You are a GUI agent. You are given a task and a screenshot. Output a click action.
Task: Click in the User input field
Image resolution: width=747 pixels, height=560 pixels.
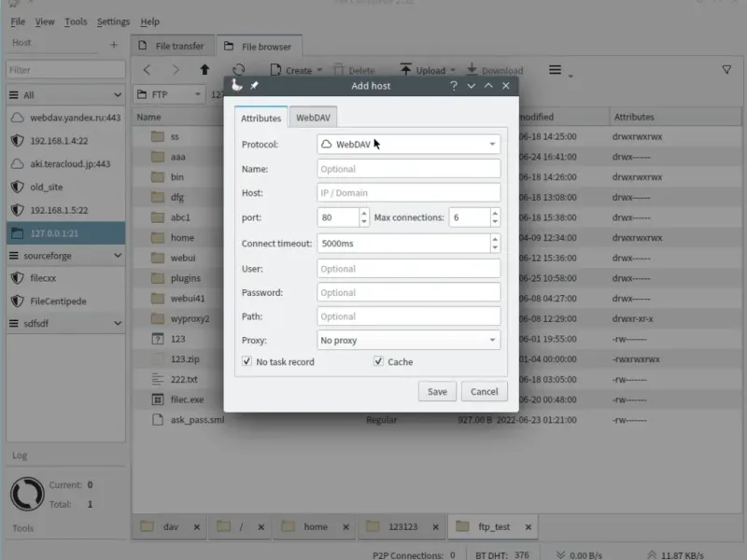click(x=408, y=269)
